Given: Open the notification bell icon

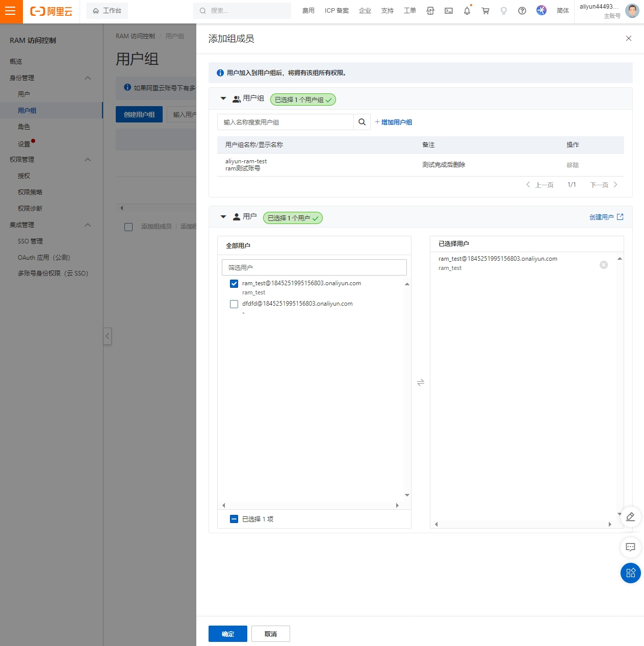Looking at the screenshot, I should point(467,11).
